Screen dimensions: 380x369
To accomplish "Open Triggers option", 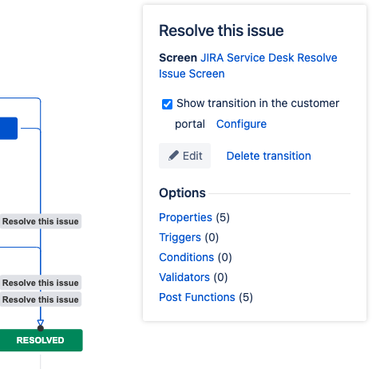I will click(180, 237).
